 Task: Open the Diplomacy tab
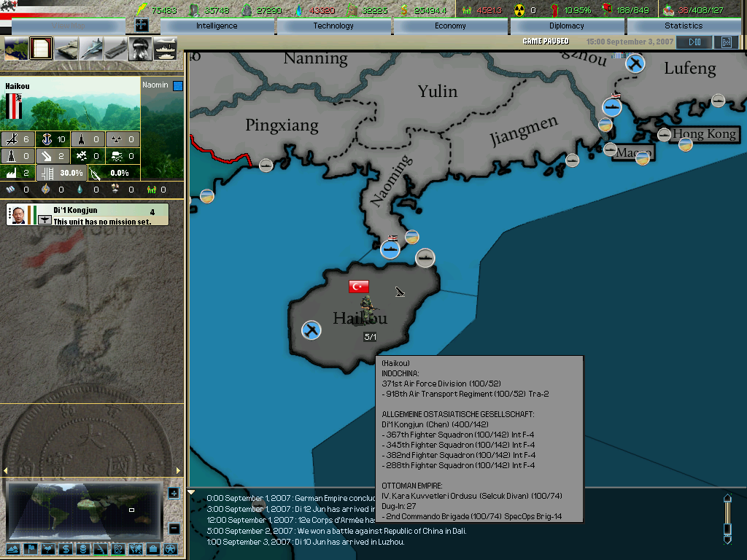pos(567,26)
